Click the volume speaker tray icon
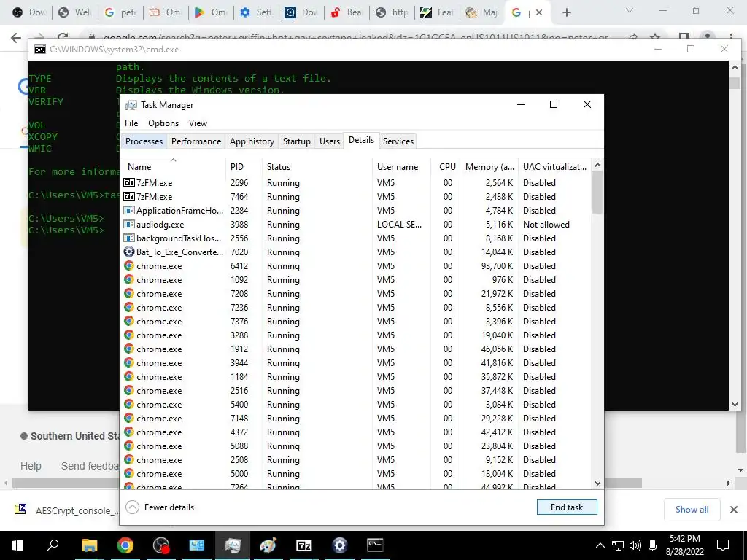The height and width of the screenshot is (560, 747). point(635,545)
